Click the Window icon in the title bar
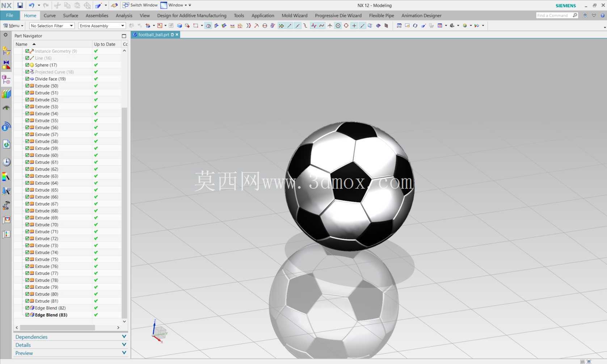This screenshot has height=364, width=607. pos(164,5)
